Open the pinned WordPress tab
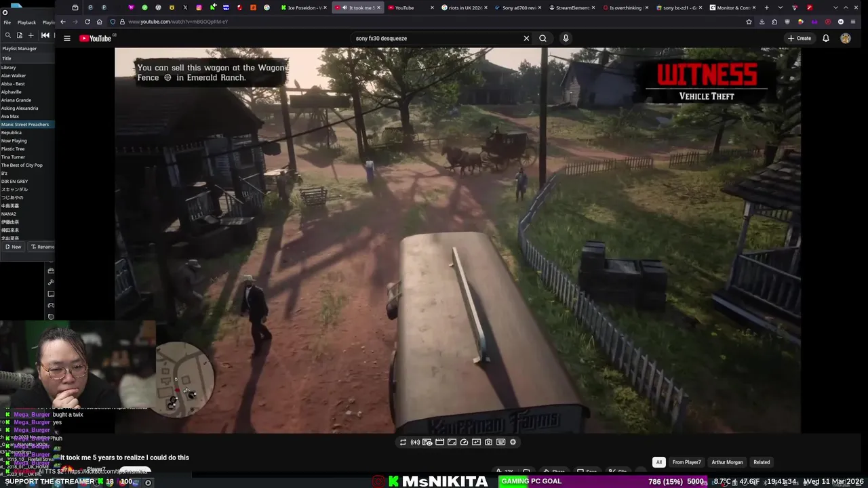 (158, 7)
